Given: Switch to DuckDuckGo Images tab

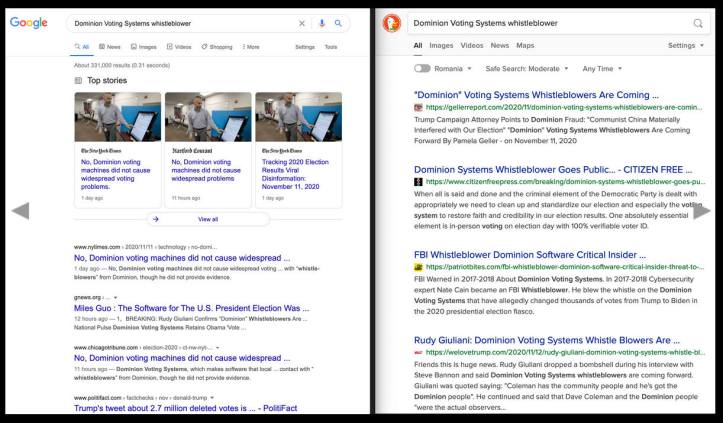Looking at the screenshot, I should [440, 45].
